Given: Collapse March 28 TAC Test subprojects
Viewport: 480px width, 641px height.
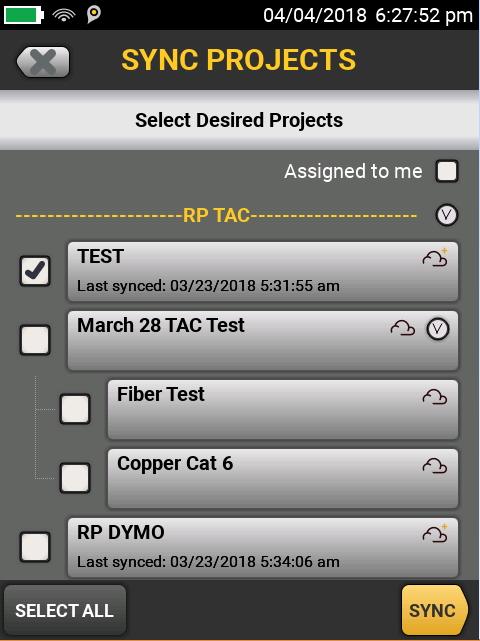Looking at the screenshot, I should [x=438, y=329].
